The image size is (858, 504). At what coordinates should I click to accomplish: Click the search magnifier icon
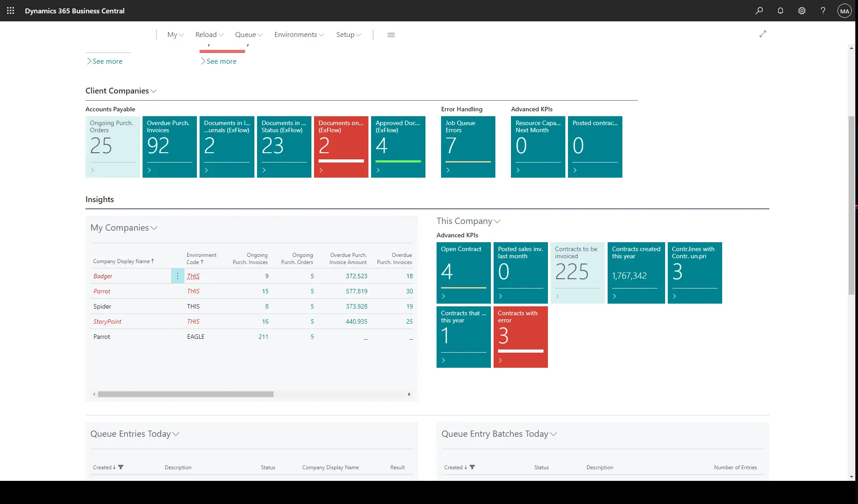[759, 11]
